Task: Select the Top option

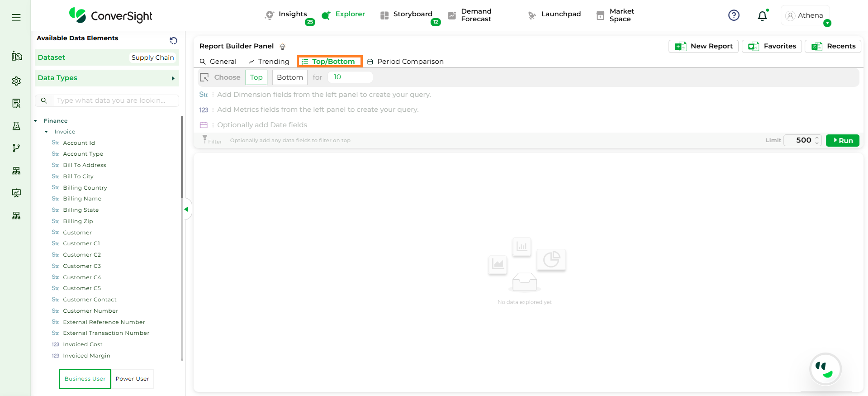Action: [256, 77]
